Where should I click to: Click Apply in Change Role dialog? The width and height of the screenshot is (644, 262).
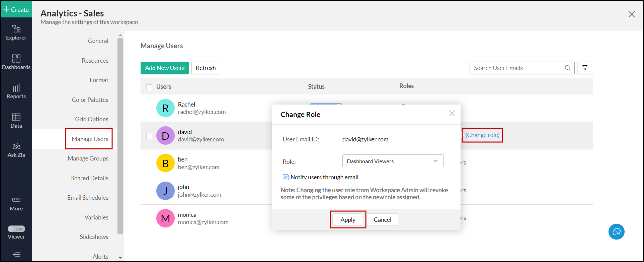[348, 220]
